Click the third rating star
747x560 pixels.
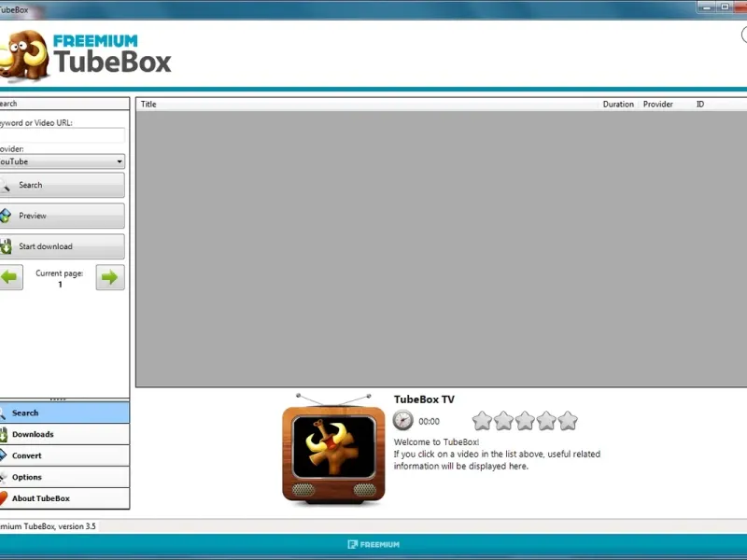[525, 421]
